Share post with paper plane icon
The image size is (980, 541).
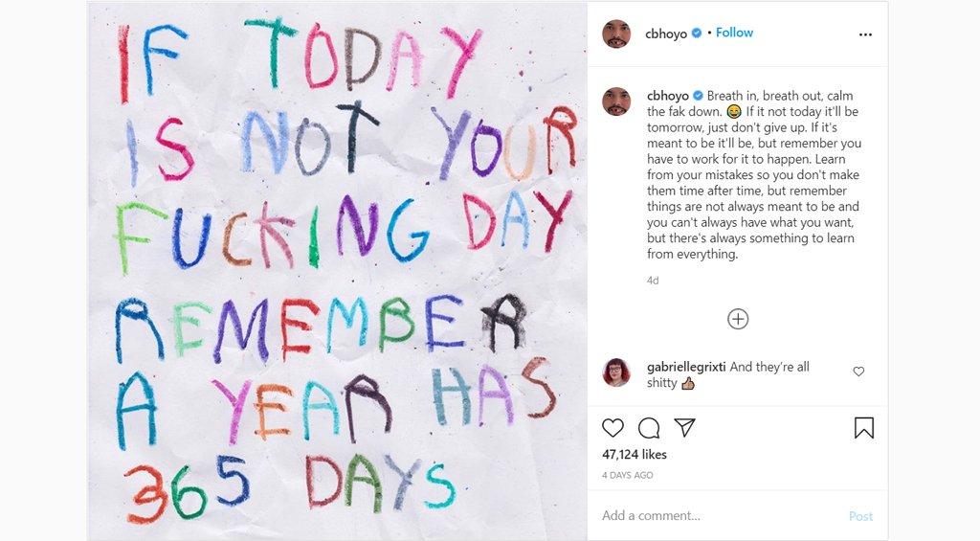684,427
